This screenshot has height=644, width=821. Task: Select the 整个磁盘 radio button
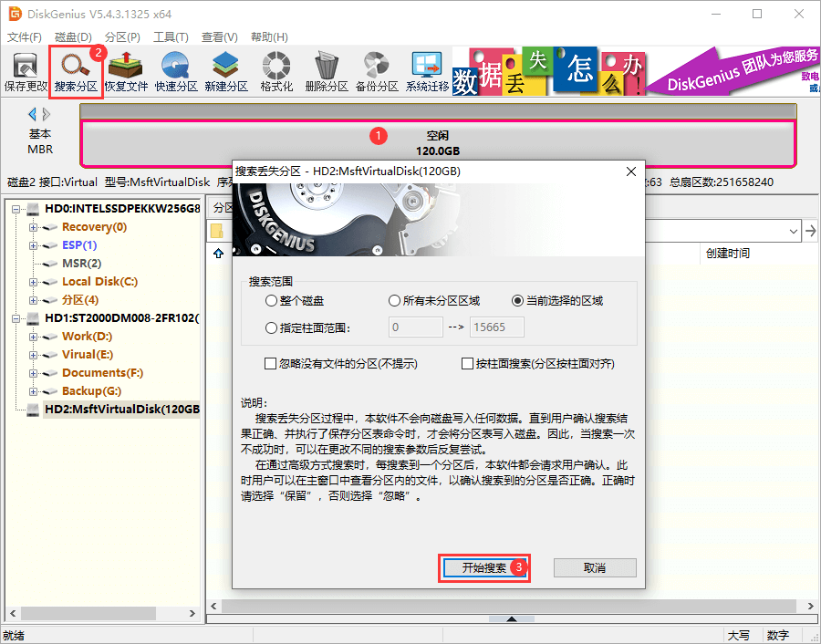tap(271, 301)
